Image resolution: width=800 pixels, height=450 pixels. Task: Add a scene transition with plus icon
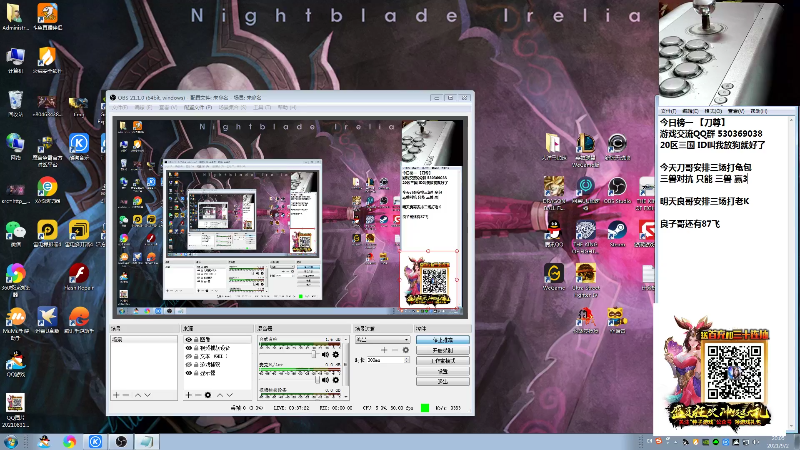(384, 350)
